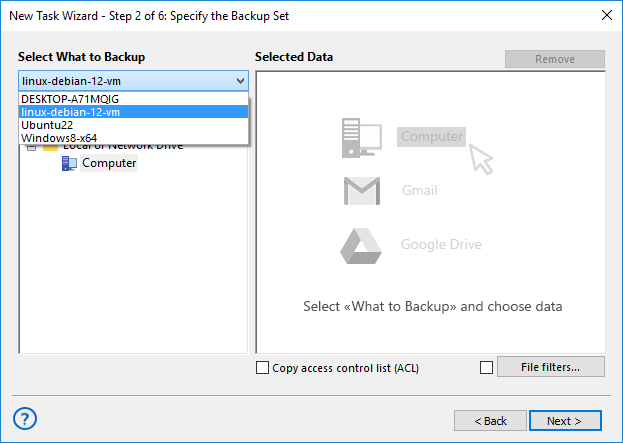The image size is (623, 443).
Task: Collapse the Local or Network Drive node
Action: [x=31, y=147]
